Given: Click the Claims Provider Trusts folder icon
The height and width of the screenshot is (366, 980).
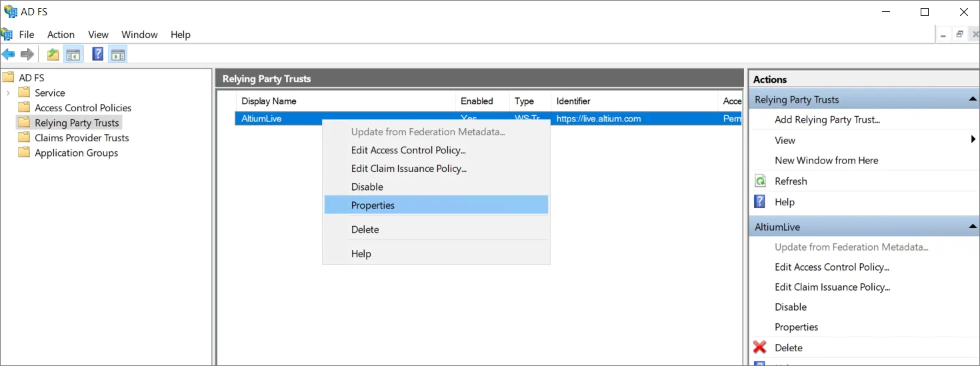Looking at the screenshot, I should click(24, 137).
